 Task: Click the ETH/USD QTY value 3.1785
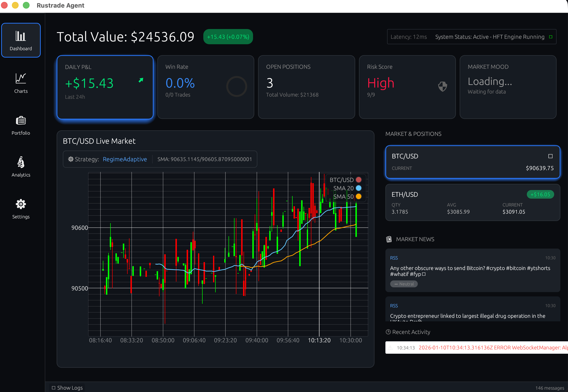pos(400,212)
